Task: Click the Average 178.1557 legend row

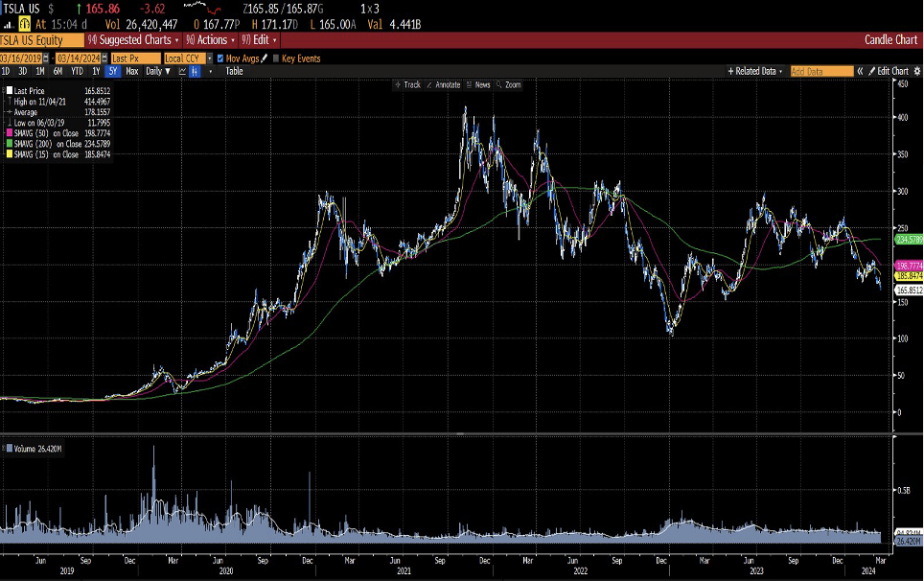Action: click(x=58, y=112)
